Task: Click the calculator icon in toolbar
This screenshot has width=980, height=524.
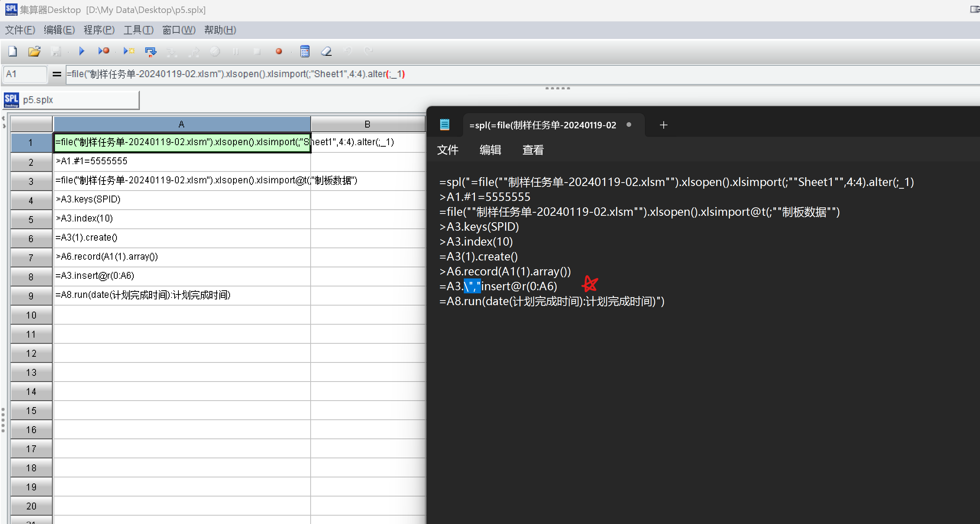Action: (305, 51)
